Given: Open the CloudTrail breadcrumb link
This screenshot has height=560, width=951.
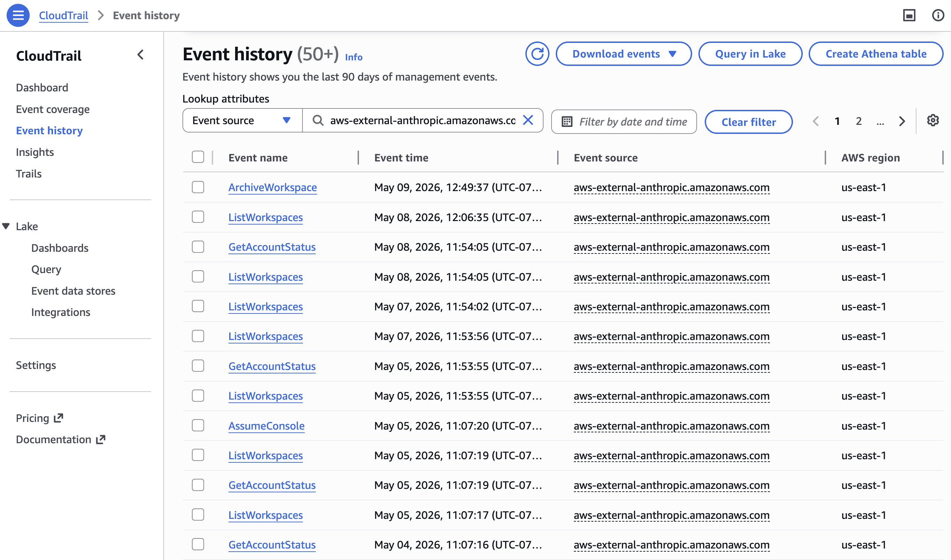Looking at the screenshot, I should click(x=63, y=15).
